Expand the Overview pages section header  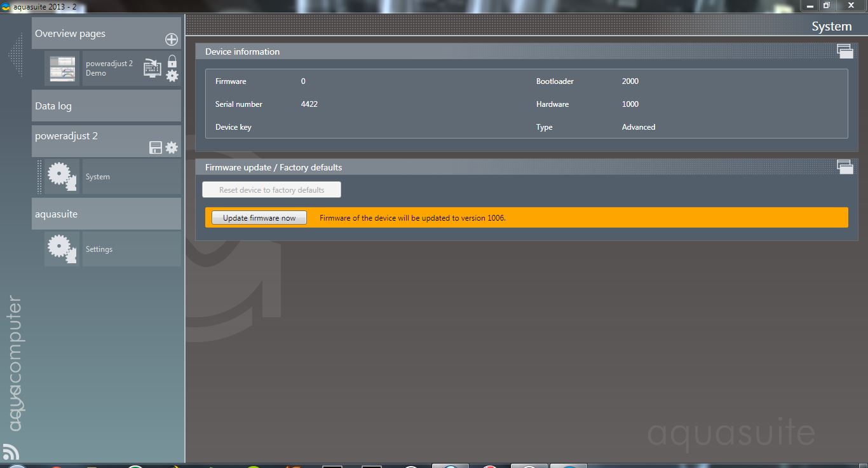(106, 33)
